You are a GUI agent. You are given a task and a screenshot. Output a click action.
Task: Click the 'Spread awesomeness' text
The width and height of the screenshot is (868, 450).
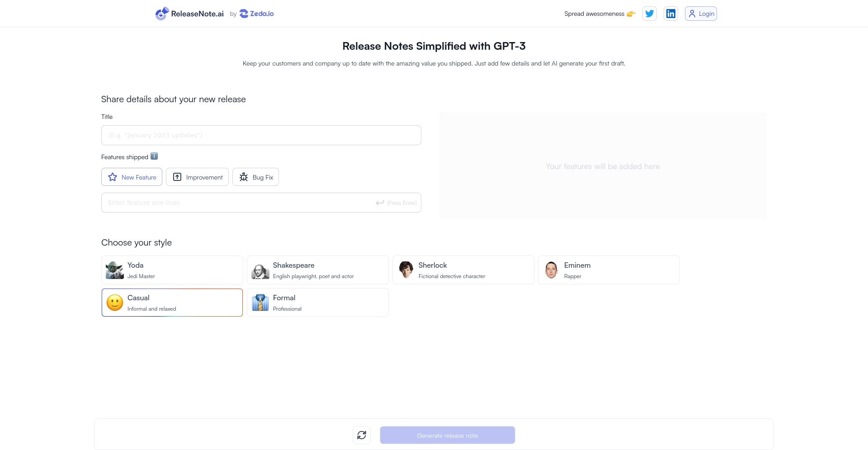tap(594, 14)
